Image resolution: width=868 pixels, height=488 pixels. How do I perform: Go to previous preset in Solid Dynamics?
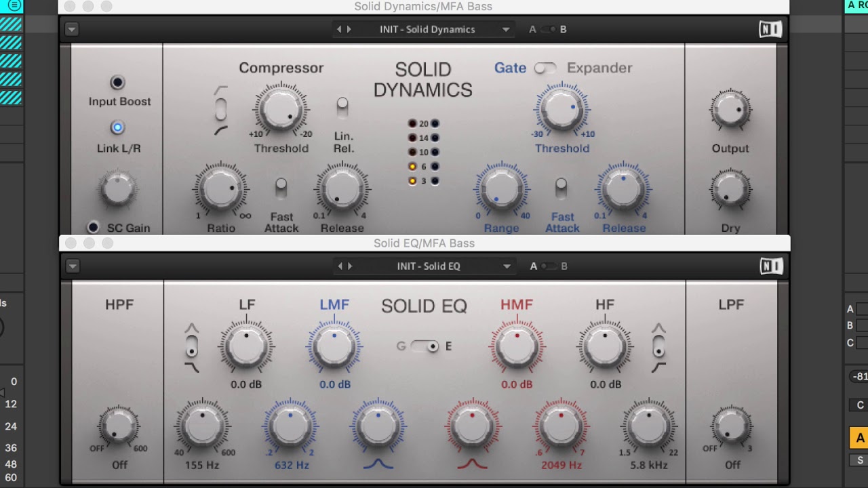coord(339,29)
